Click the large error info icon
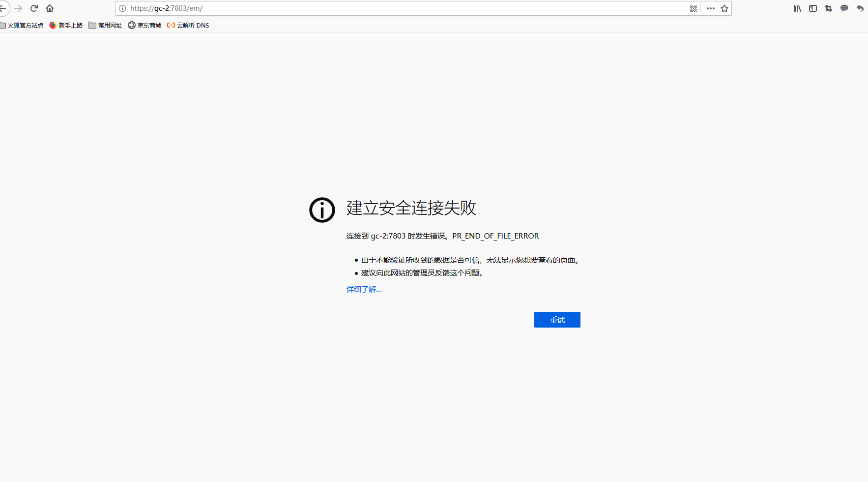 pos(322,210)
